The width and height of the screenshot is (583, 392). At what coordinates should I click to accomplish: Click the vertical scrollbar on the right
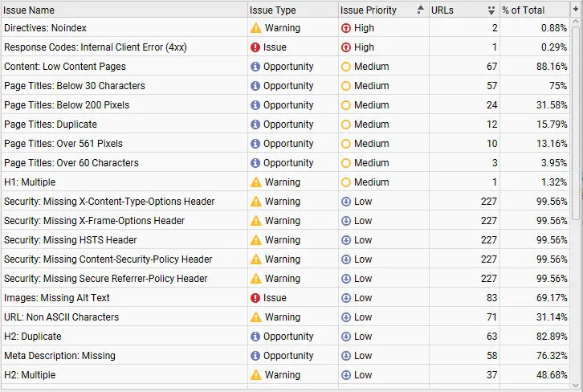click(577, 120)
